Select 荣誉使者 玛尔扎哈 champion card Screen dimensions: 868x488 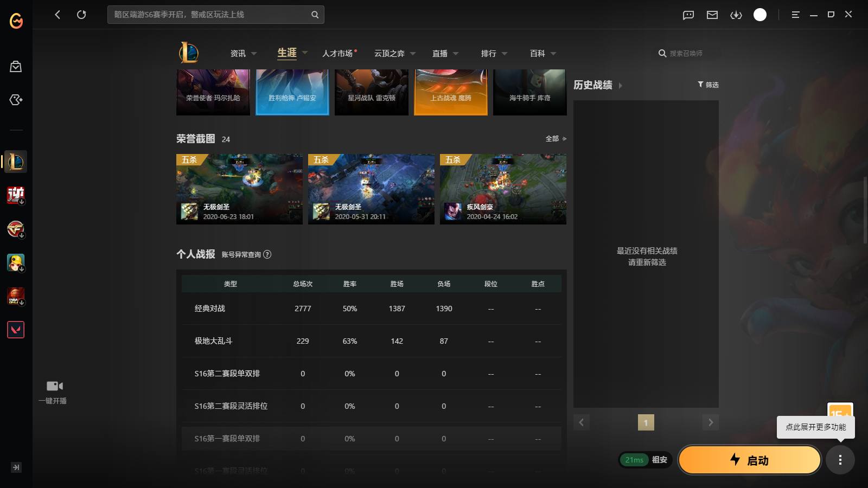pyautogui.click(x=213, y=92)
